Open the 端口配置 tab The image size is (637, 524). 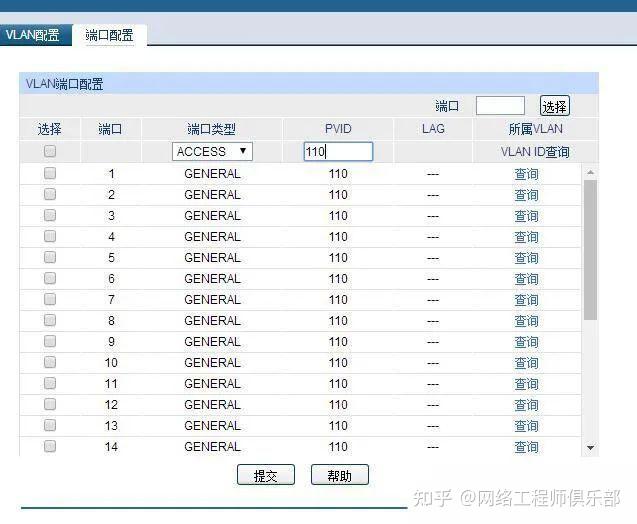[x=110, y=35]
